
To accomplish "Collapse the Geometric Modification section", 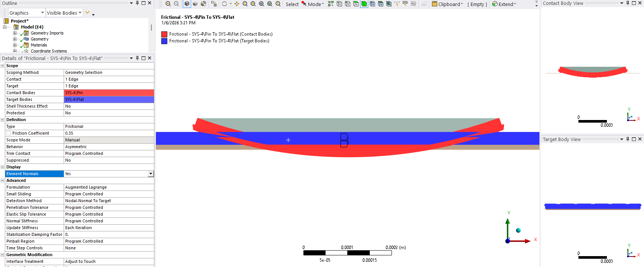I will click(2, 255).
